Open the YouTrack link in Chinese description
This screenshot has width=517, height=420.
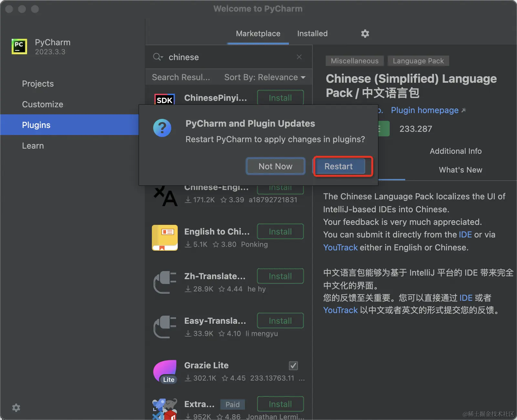(x=341, y=310)
